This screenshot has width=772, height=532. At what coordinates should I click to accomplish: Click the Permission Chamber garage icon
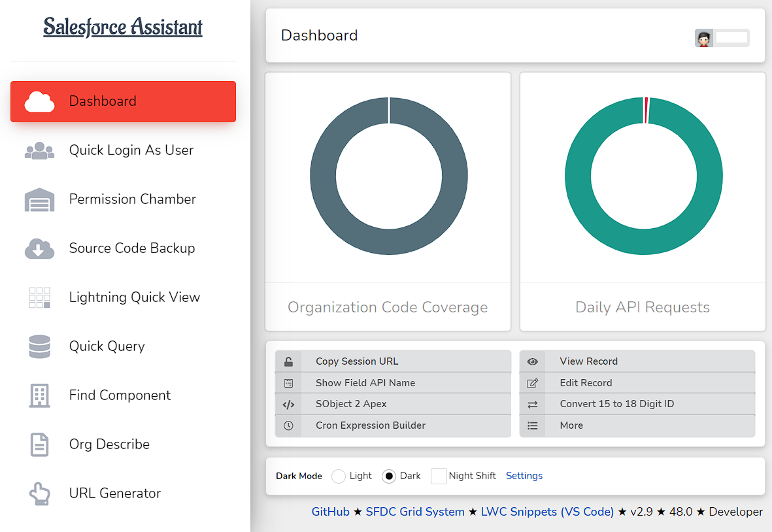tap(39, 200)
